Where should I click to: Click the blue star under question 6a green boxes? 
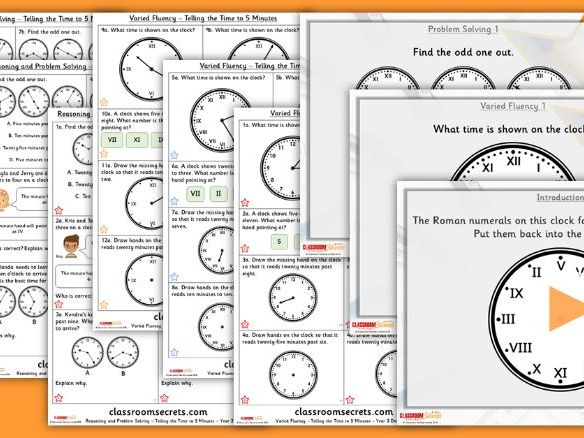[x=174, y=201]
